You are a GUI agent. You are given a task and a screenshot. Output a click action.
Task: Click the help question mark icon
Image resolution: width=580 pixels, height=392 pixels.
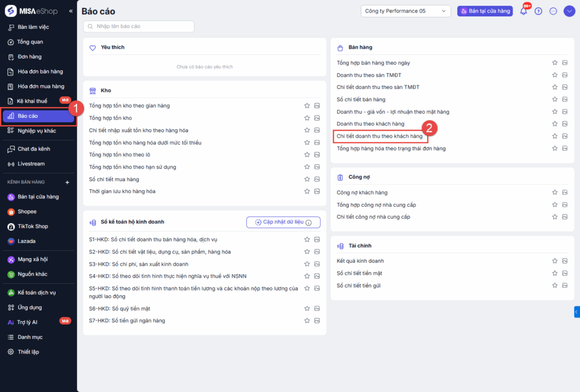(x=538, y=11)
